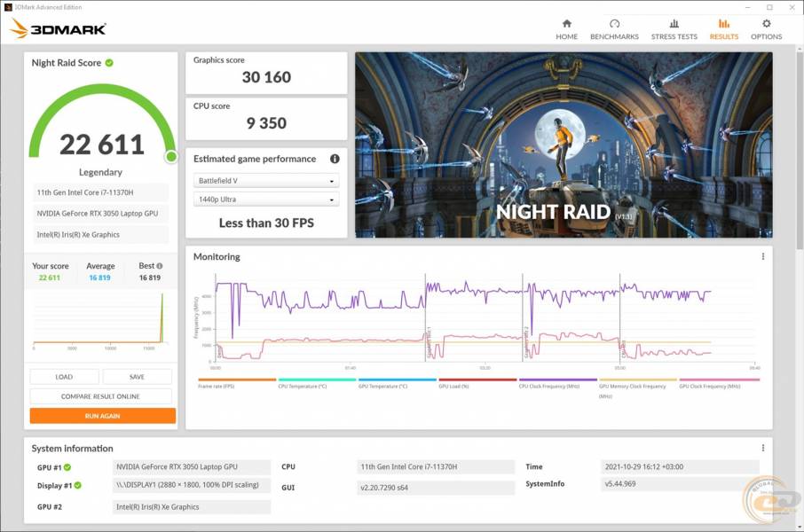Screen dimensions: 804x532
Task: Toggle the CPU Temperature legend color
Action: pyautogui.click(x=317, y=379)
